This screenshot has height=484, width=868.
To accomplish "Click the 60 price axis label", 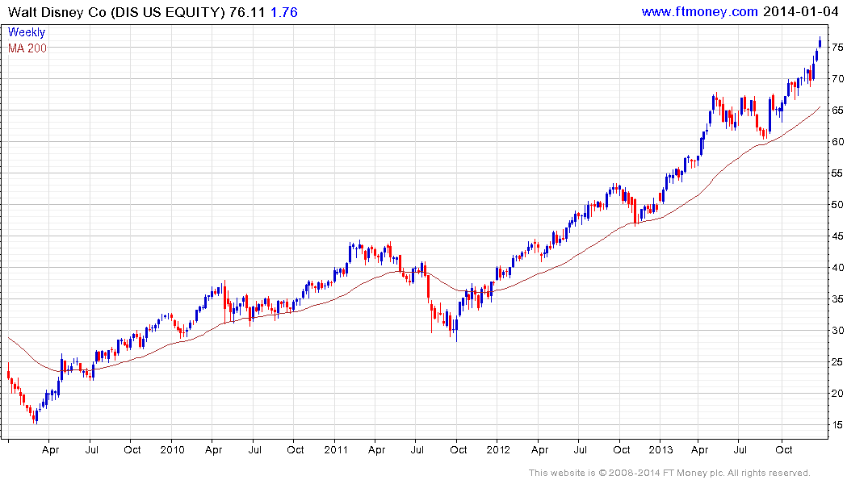I will coord(837,142).
